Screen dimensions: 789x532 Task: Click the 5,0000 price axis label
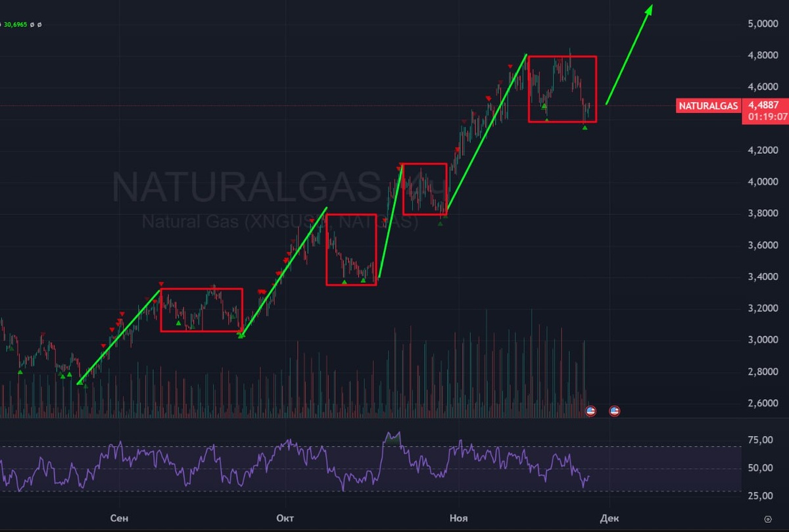tap(763, 24)
